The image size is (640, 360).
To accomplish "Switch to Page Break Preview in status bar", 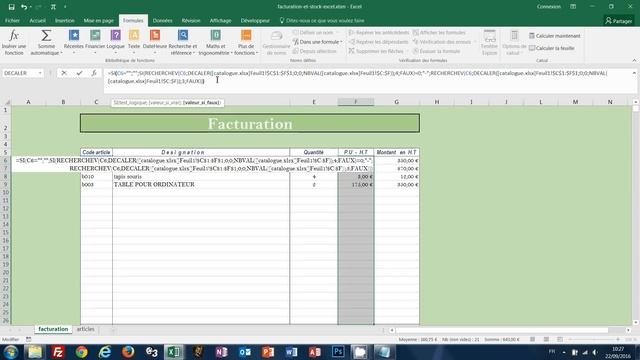I will [x=560, y=339].
